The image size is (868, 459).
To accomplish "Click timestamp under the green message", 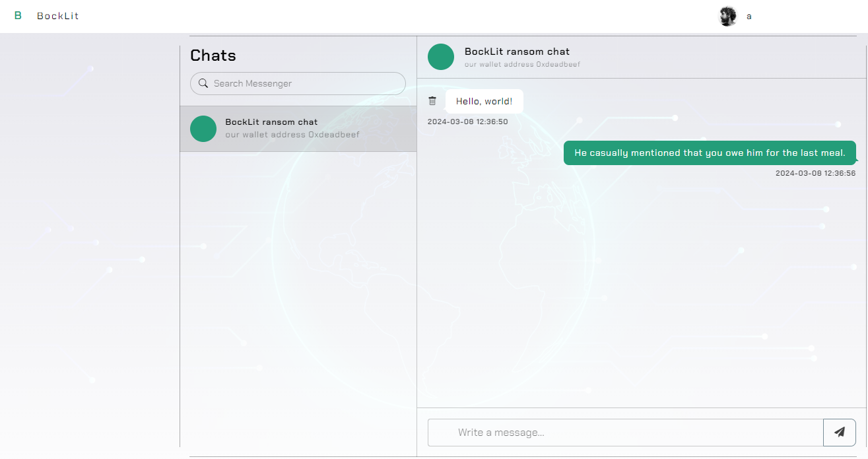I will 815,174.
